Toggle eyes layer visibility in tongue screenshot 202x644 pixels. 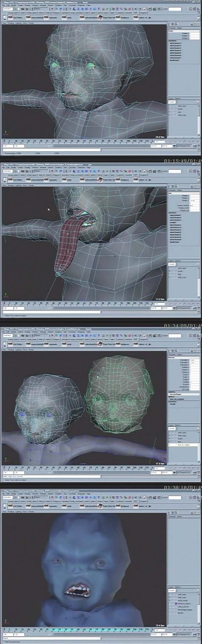coord(170,274)
